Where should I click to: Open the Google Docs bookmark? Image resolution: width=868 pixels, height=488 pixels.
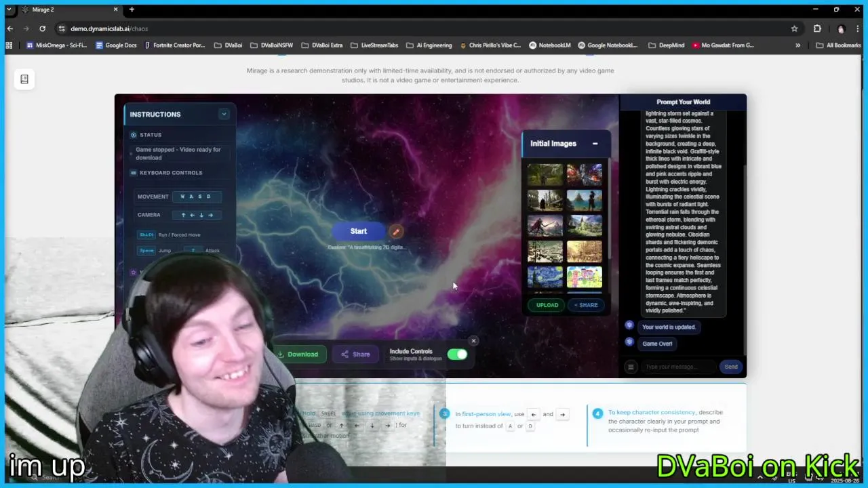116,45
